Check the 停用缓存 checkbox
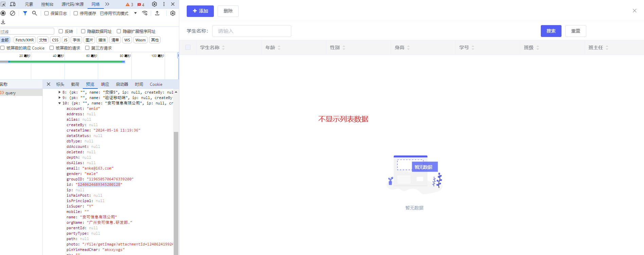The height and width of the screenshot is (255, 644). point(76,13)
